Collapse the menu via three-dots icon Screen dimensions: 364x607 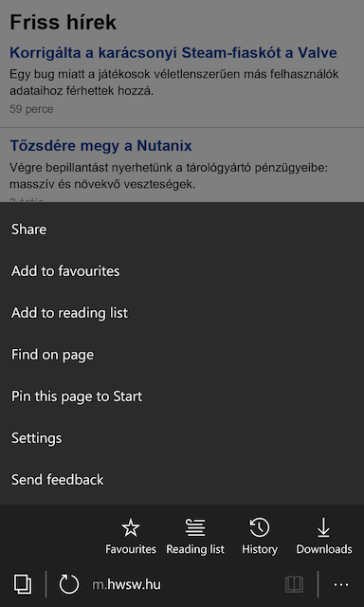[x=341, y=585]
